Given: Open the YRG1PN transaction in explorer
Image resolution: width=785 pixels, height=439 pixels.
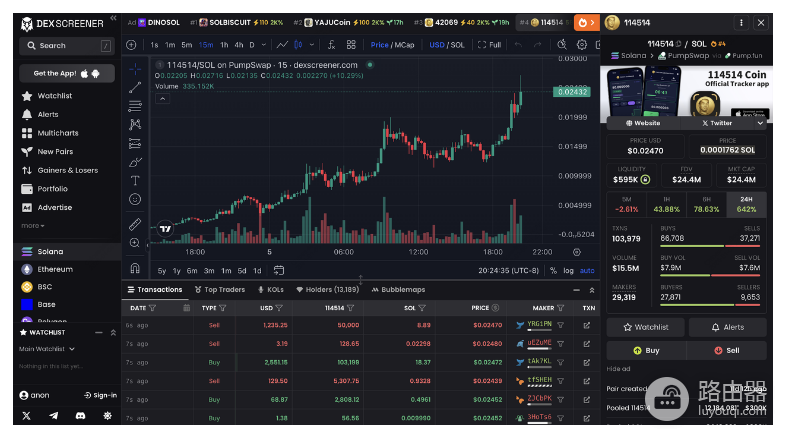Looking at the screenshot, I should point(586,325).
